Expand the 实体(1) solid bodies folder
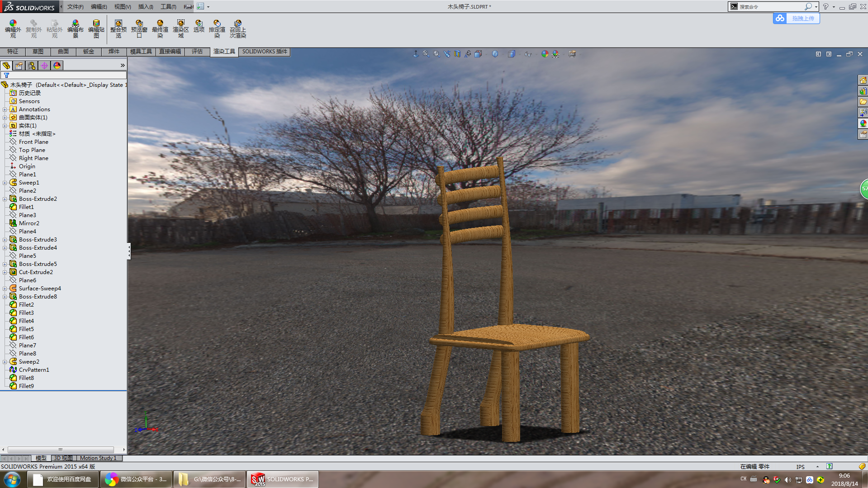The image size is (868, 488). pos(5,126)
